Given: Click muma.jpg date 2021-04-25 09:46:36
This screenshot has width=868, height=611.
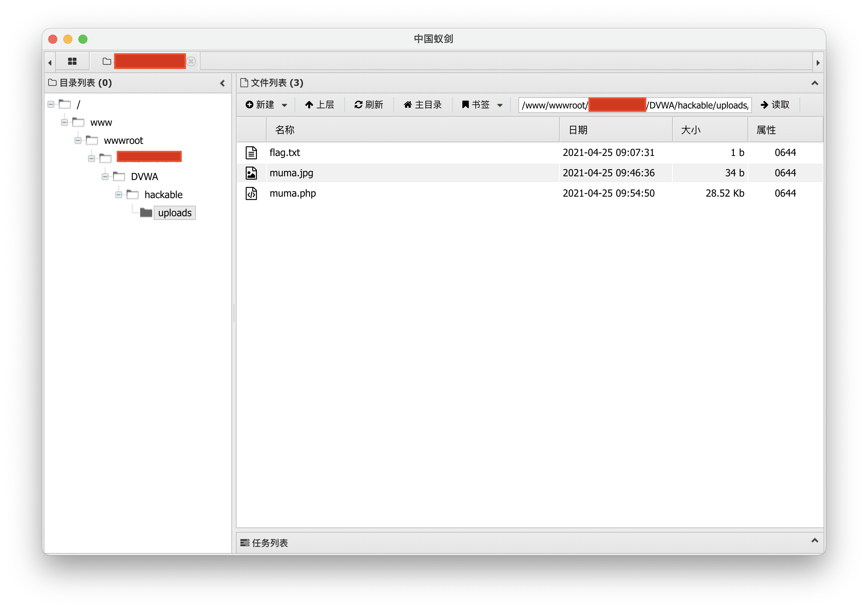Looking at the screenshot, I should click(x=609, y=173).
